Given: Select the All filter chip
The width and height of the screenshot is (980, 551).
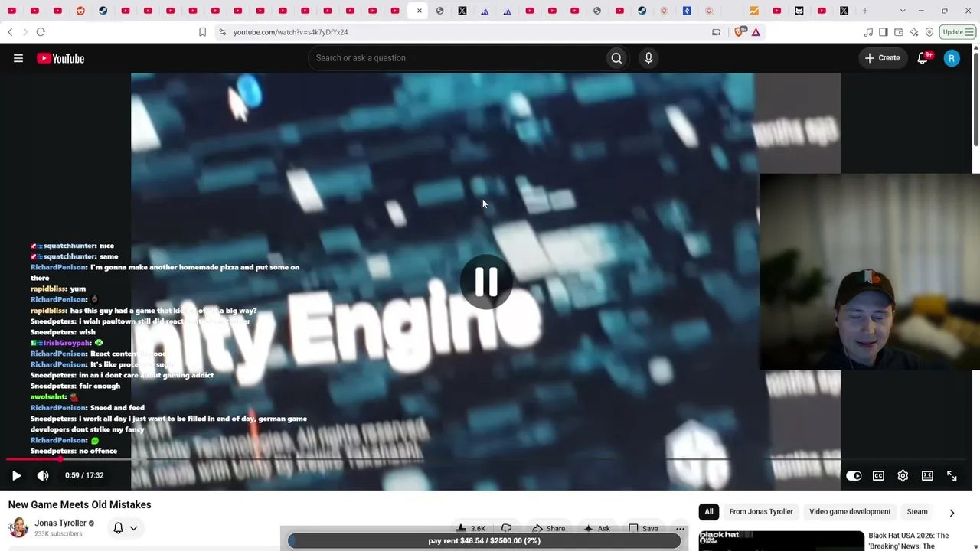Looking at the screenshot, I should tap(709, 512).
